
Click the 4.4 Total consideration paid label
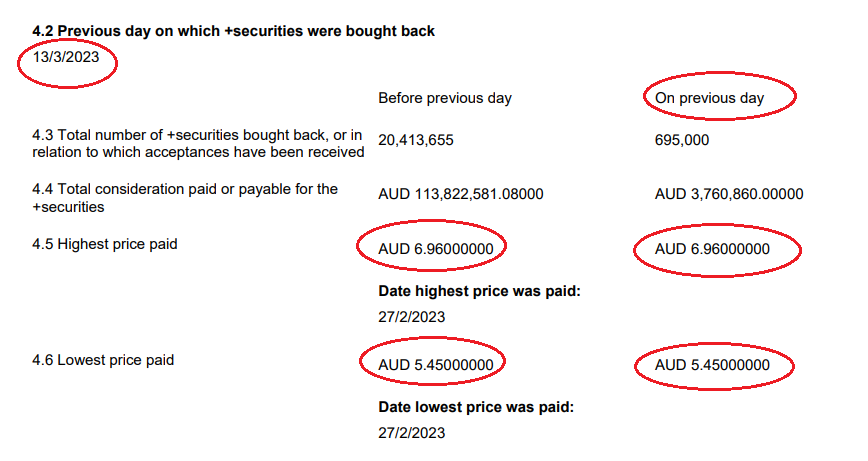click(x=185, y=198)
